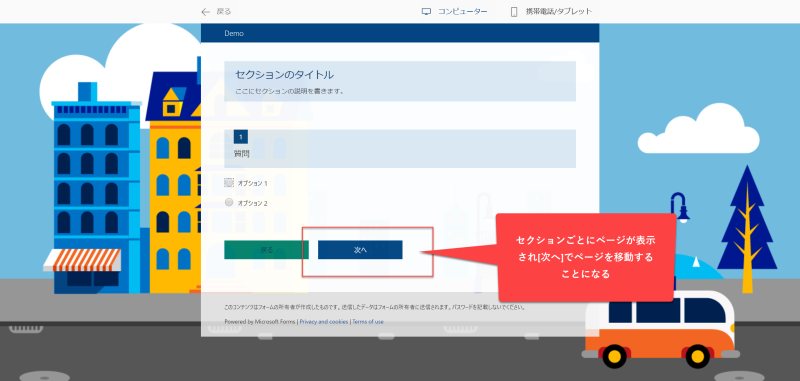Click the オプション 2 label text
The image size is (800, 381).
253,203
